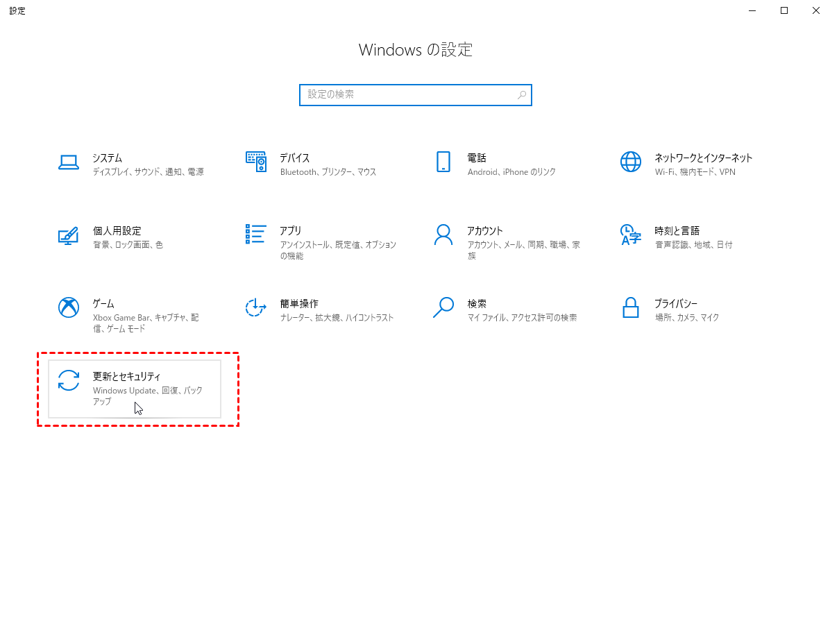Maximize the 設定 window
The image size is (830, 644).
(x=784, y=10)
